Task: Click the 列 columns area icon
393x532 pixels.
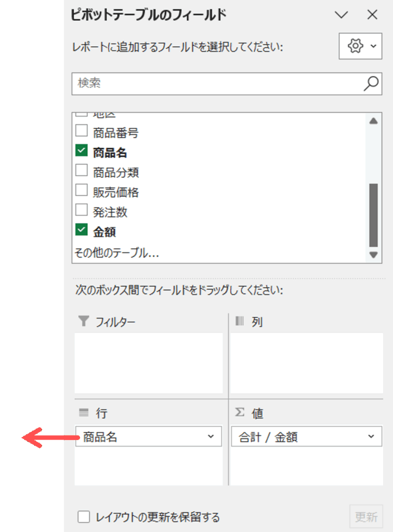Action: tap(240, 322)
